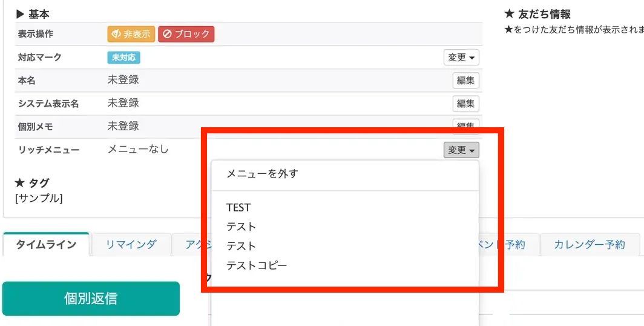Click the 個別返信 green button
644x326 pixels.
tap(91, 299)
